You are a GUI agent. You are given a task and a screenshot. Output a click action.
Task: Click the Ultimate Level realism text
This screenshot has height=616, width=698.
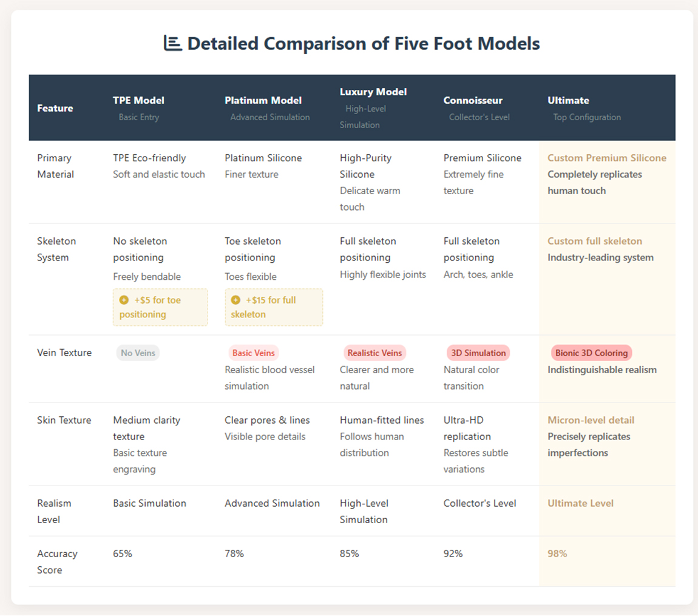pos(580,503)
